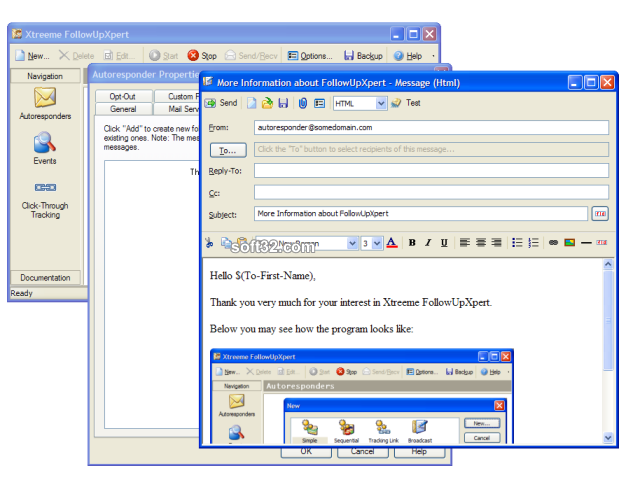
Task: Open Events in navigation pane
Action: pos(45,149)
